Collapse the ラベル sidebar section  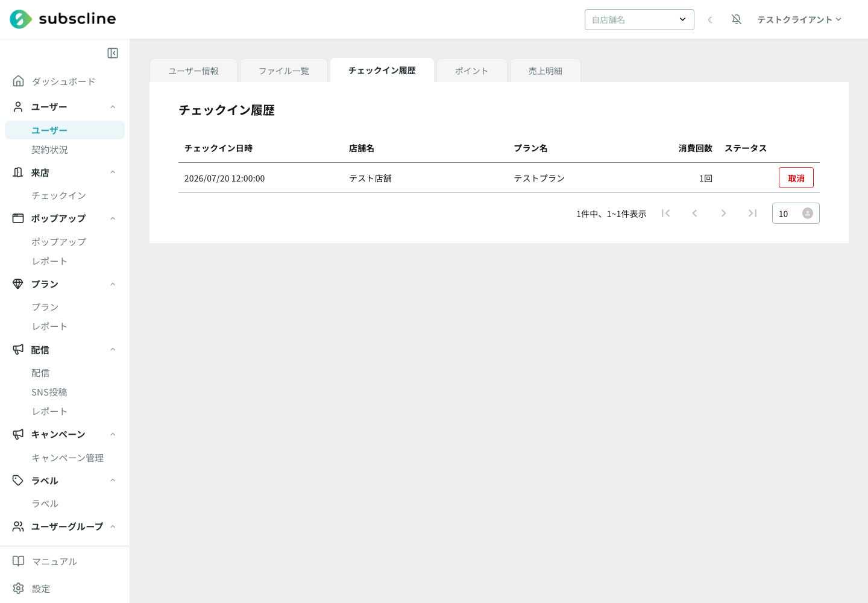pos(113,481)
